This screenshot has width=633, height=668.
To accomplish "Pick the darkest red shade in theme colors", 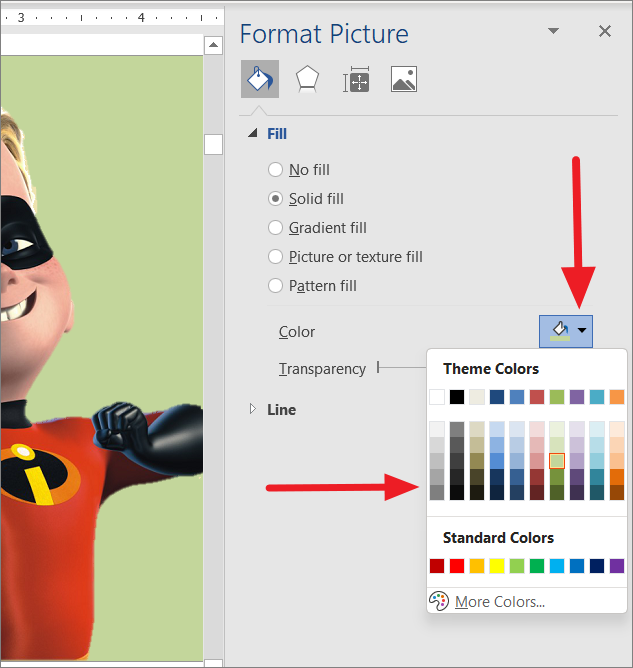I will point(537,492).
